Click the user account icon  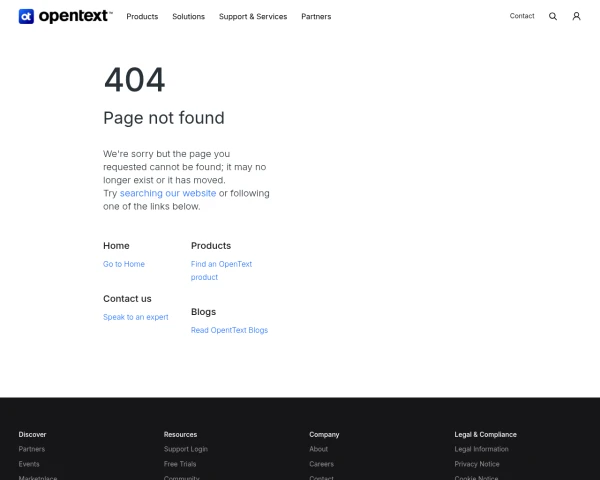pos(576,16)
